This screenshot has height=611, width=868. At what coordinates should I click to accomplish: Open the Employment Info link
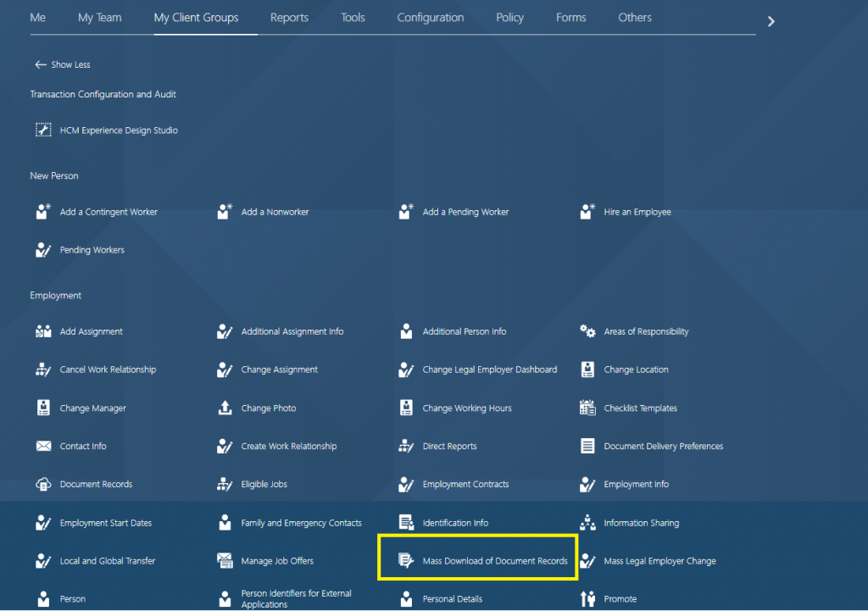point(636,484)
